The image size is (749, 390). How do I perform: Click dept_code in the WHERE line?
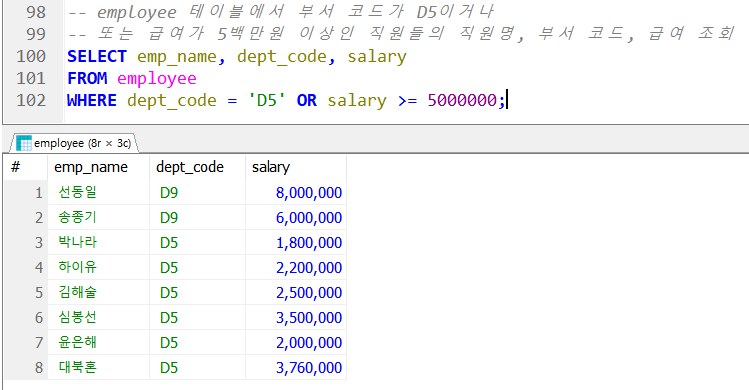pyautogui.click(x=171, y=101)
